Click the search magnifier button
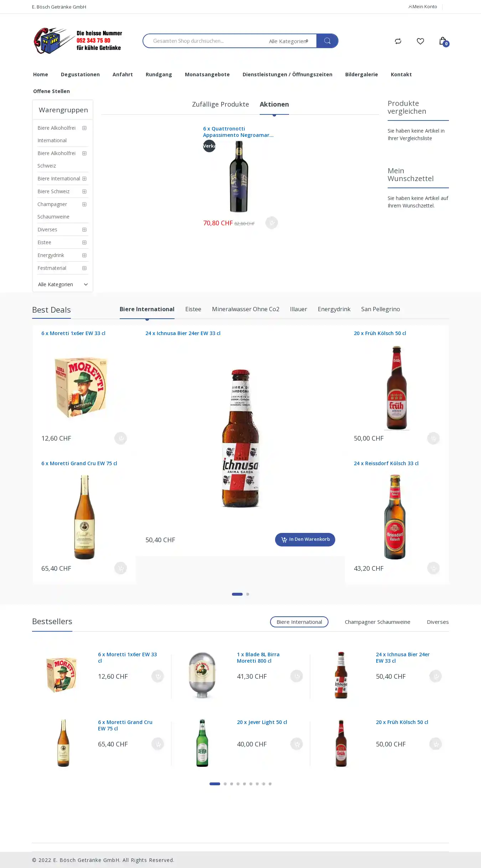This screenshot has height=868, width=481. [x=327, y=41]
